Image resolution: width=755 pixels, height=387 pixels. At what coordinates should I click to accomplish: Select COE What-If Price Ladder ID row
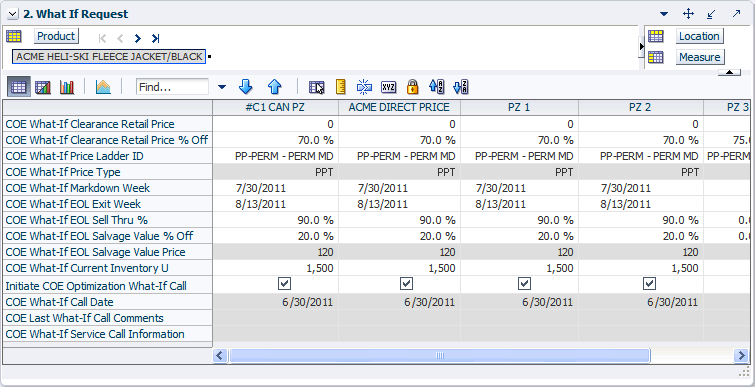click(x=107, y=156)
